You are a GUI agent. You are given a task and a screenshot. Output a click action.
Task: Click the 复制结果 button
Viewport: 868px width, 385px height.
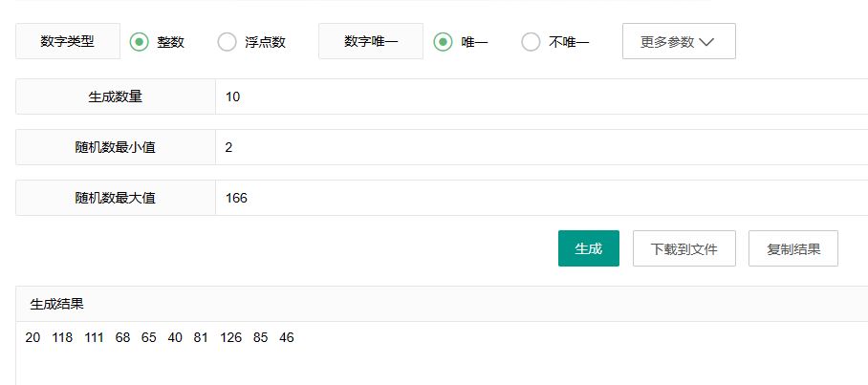pyautogui.click(x=793, y=248)
